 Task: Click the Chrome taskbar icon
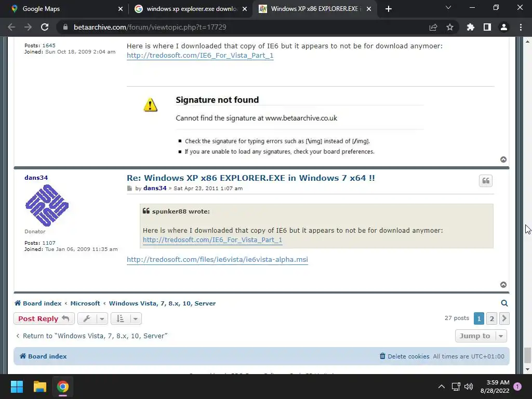[62, 387]
